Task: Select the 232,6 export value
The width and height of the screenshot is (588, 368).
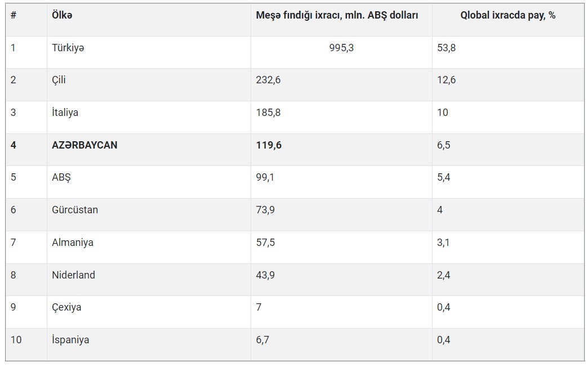Action: [268, 80]
